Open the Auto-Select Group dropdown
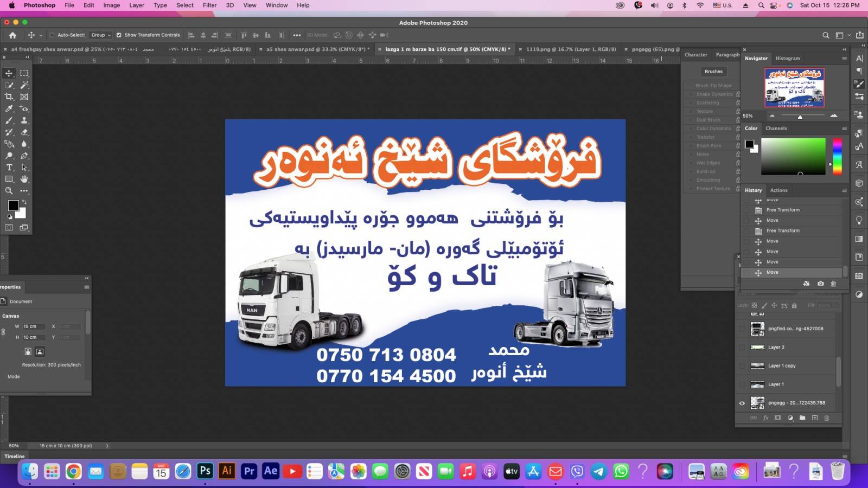The height and width of the screenshot is (488, 868). pyautogui.click(x=101, y=35)
